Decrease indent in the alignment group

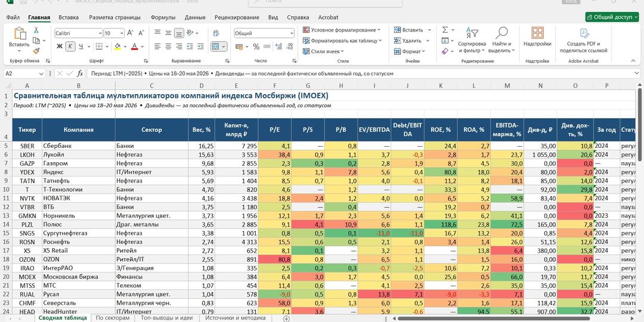190,47
